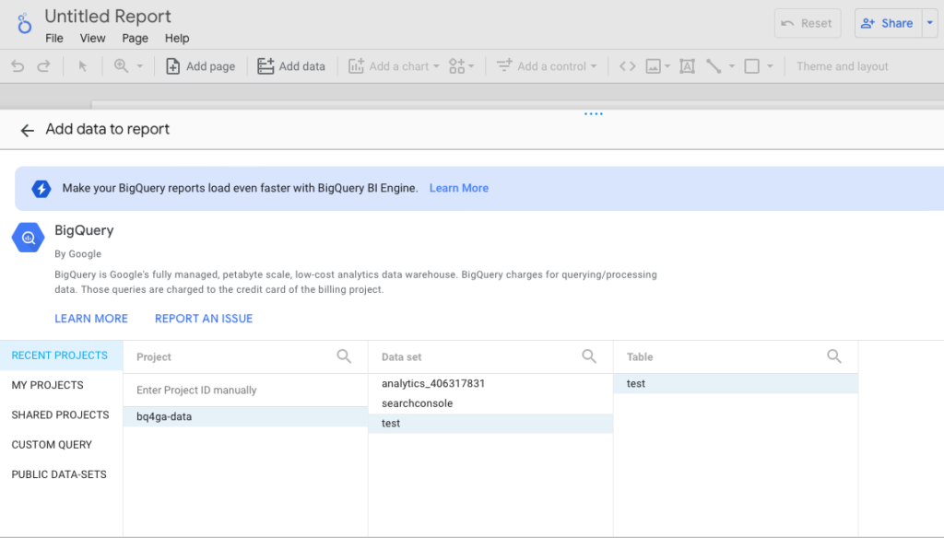944x560 pixels.
Task: Click the LEARN MORE link under BigQuery
Action: click(91, 319)
